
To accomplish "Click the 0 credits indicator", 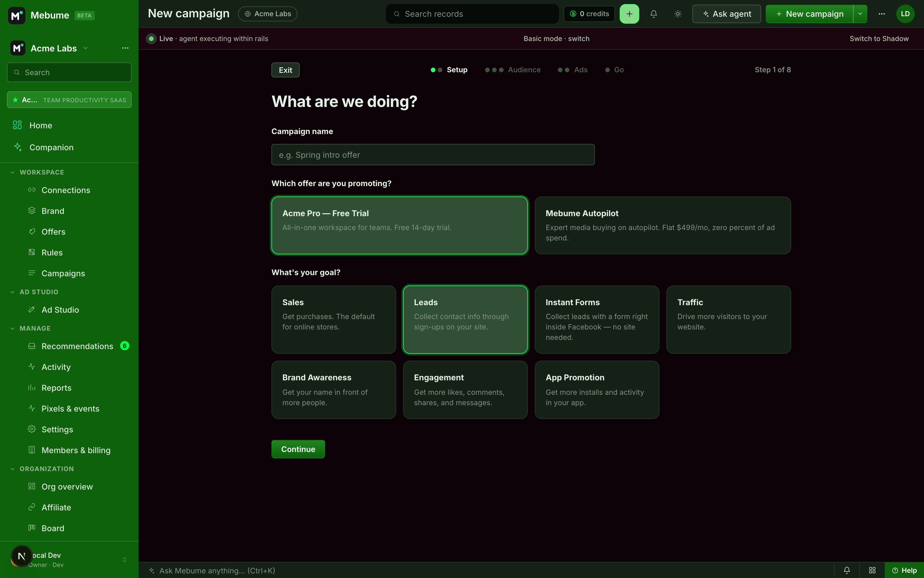I will pos(589,14).
